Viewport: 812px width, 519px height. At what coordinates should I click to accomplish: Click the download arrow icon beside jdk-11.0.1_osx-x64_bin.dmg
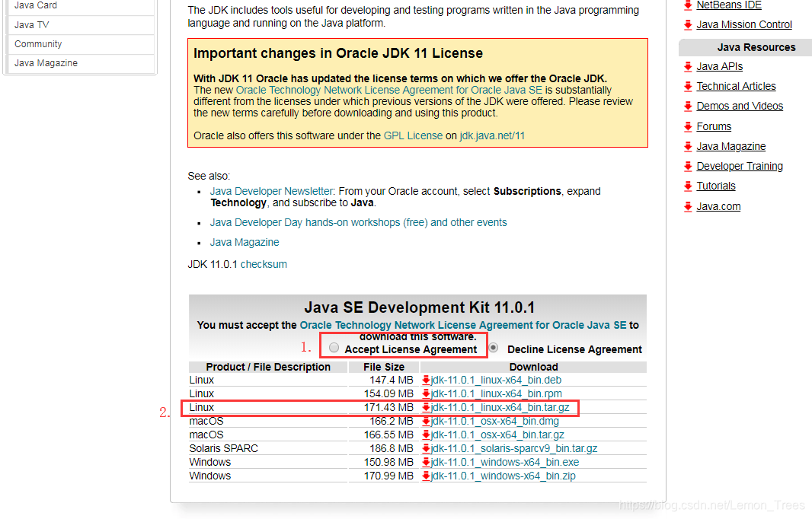[x=426, y=421]
